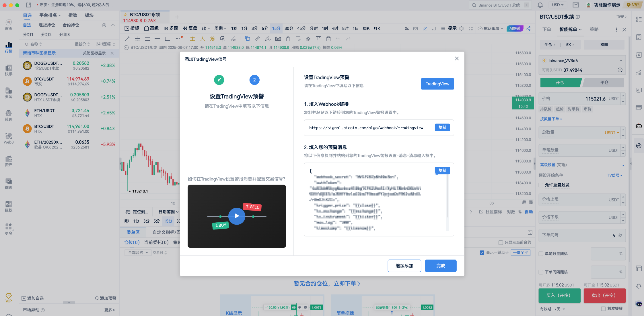
Task: Expand the 智能拆单 dropdown
Action: [x=570, y=30]
